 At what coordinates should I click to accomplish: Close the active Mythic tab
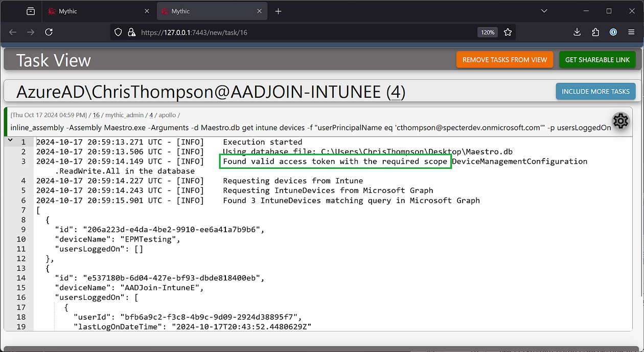(259, 11)
